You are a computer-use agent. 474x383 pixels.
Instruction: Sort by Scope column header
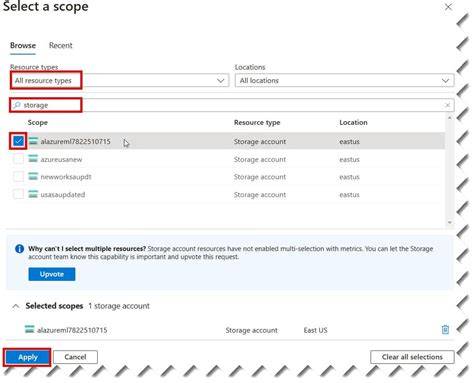(x=38, y=122)
